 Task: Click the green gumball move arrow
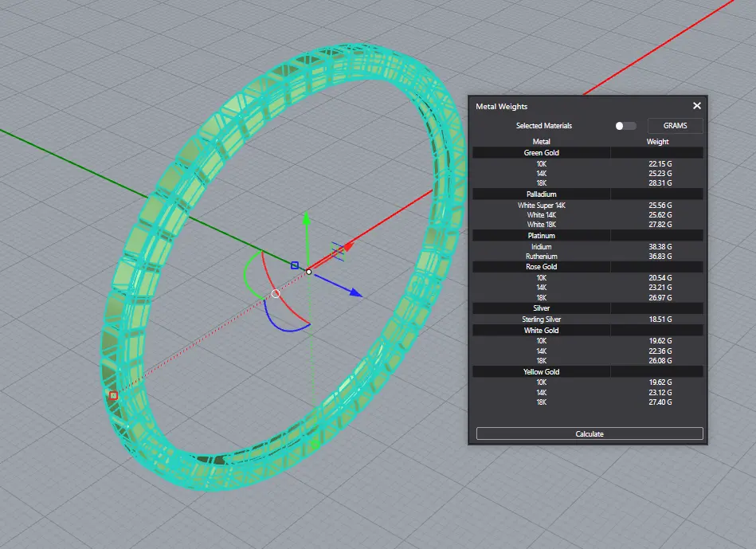(x=307, y=219)
